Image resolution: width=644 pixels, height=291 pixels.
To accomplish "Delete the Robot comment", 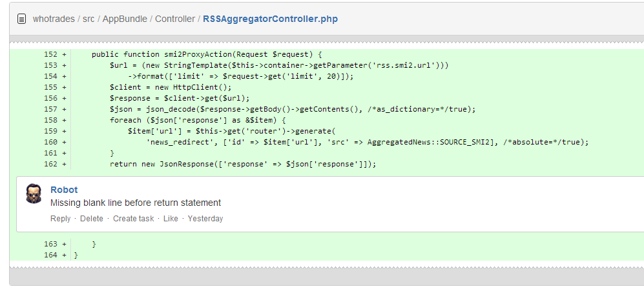I will click(x=92, y=219).
